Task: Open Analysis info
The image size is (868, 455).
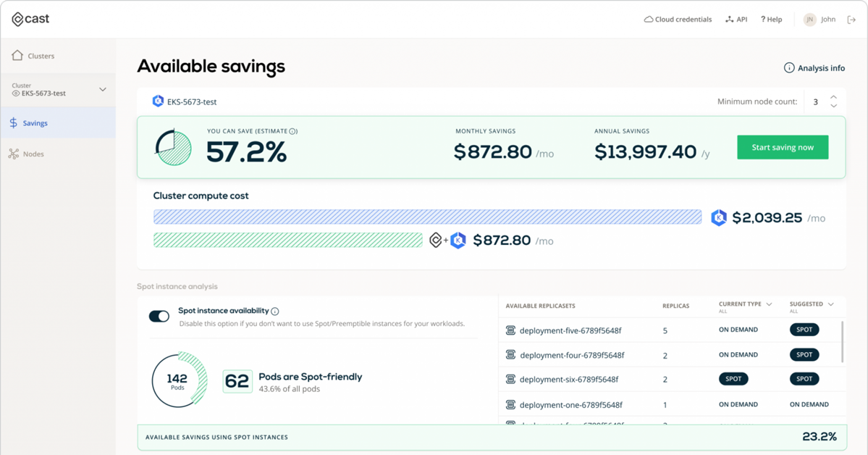Action: pos(814,67)
